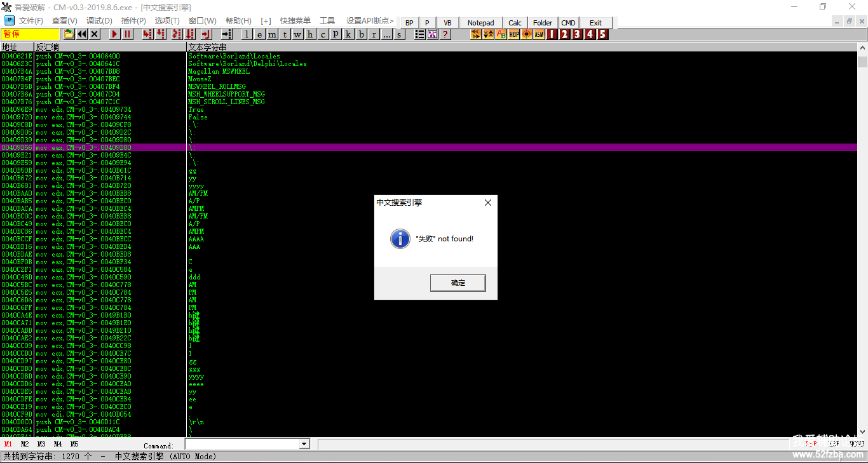
Task: Click the Open file folder icon
Action: pos(69,34)
